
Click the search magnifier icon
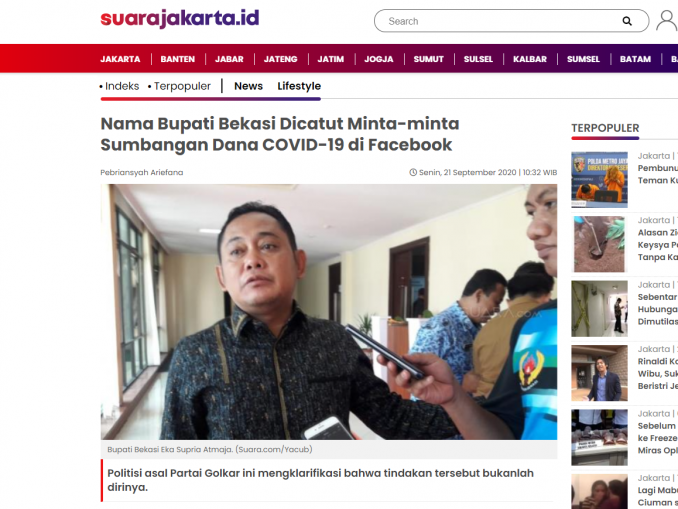[x=627, y=21]
